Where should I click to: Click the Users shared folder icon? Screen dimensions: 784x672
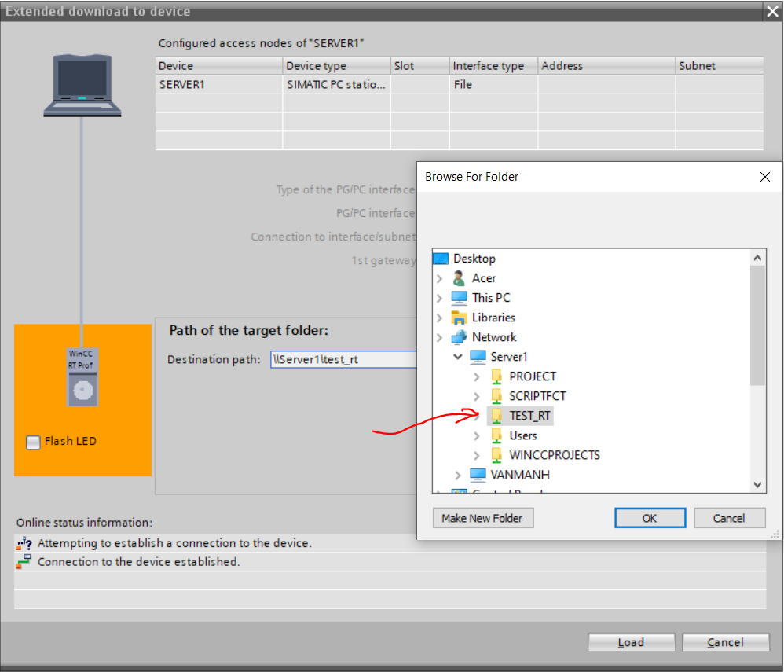pos(496,435)
